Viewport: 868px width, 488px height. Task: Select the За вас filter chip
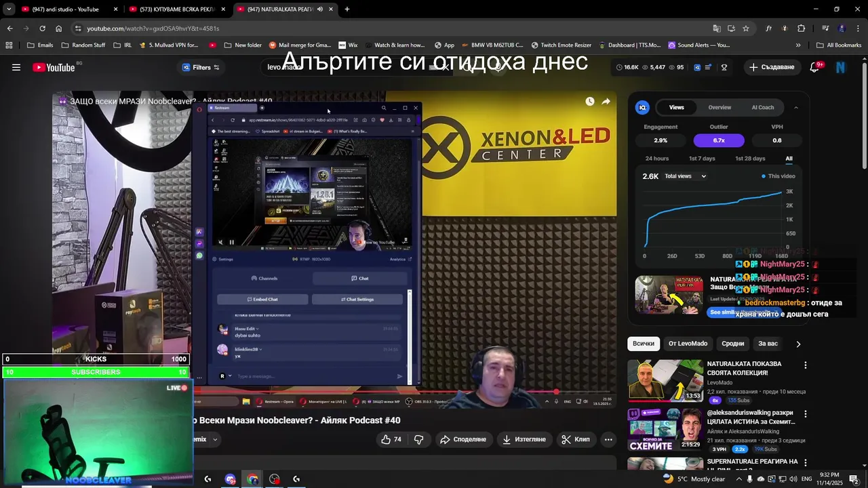(768, 344)
